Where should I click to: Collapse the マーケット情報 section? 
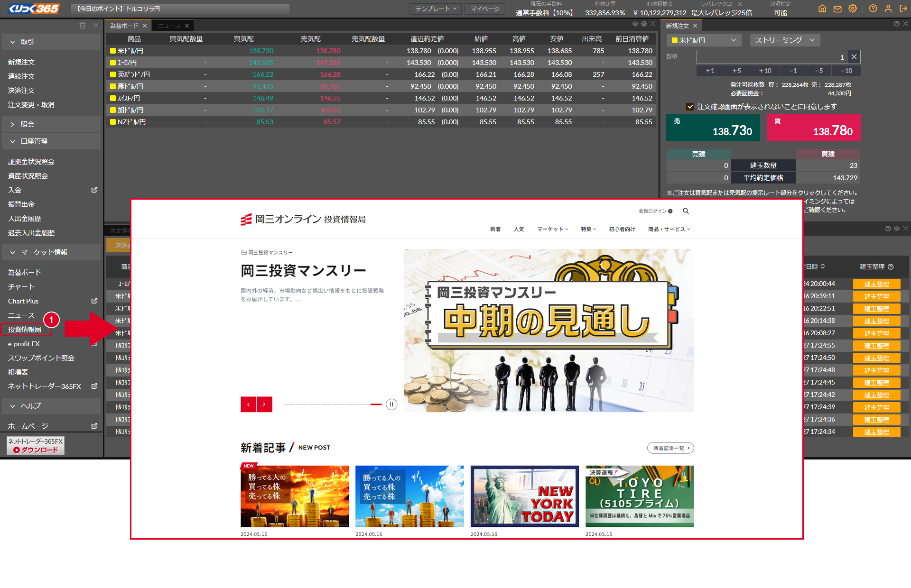tap(51, 252)
